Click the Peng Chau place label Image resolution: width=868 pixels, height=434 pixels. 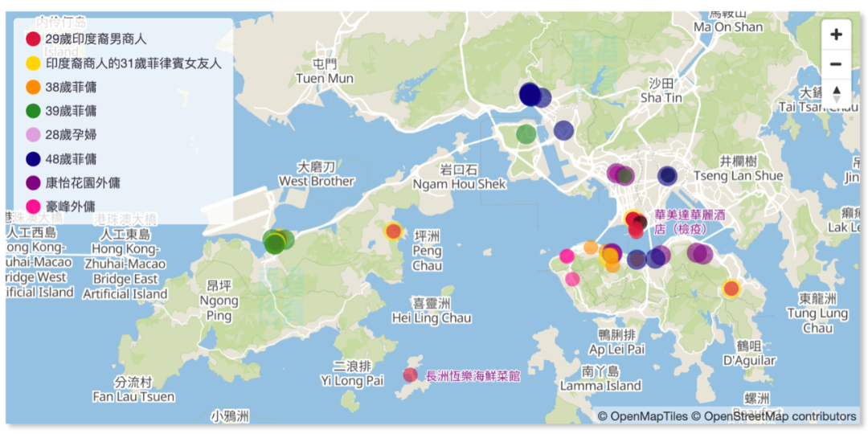(427, 251)
